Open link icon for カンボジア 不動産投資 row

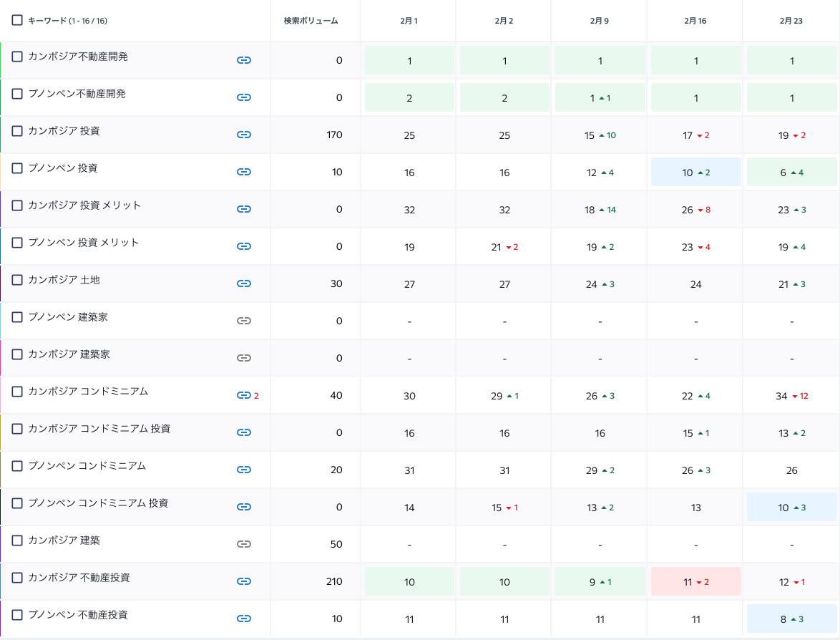click(x=244, y=581)
